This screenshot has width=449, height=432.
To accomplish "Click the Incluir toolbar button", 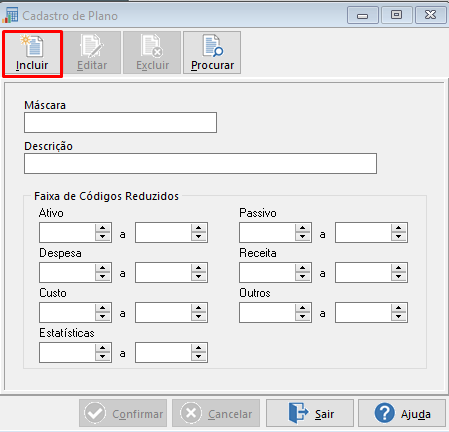I will click(x=32, y=54).
